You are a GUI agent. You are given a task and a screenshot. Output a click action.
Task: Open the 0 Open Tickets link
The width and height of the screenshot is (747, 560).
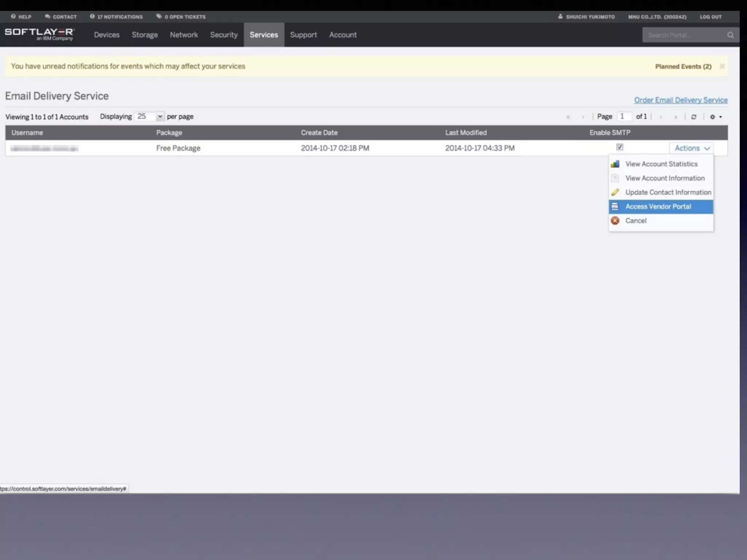point(181,17)
